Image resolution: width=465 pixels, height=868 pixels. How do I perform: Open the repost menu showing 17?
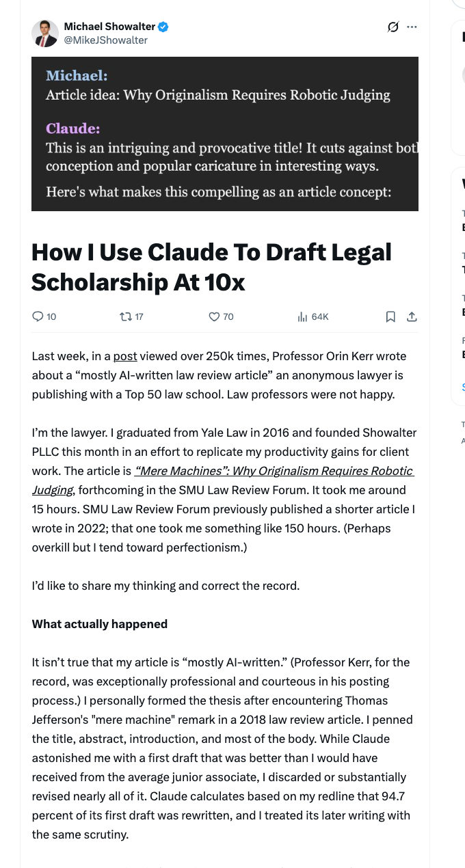[126, 316]
